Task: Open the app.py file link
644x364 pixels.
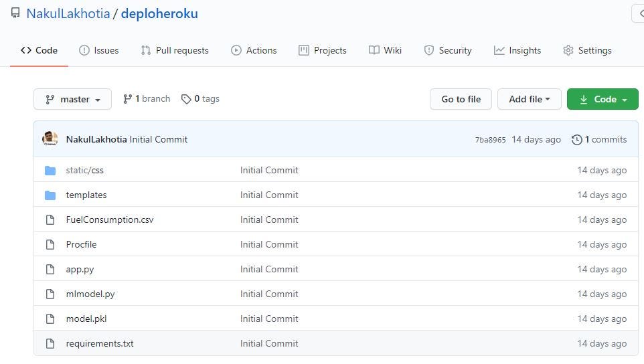Action: (80, 269)
